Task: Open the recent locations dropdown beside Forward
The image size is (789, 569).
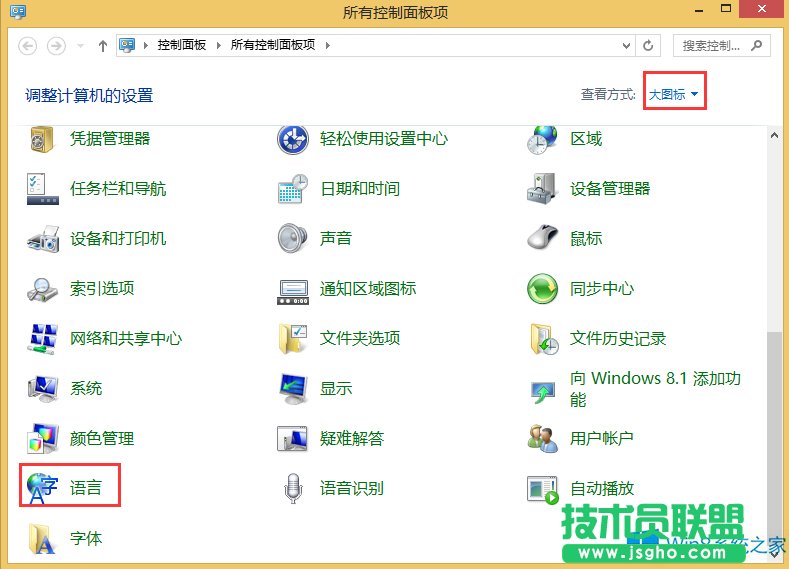Action: [81, 46]
